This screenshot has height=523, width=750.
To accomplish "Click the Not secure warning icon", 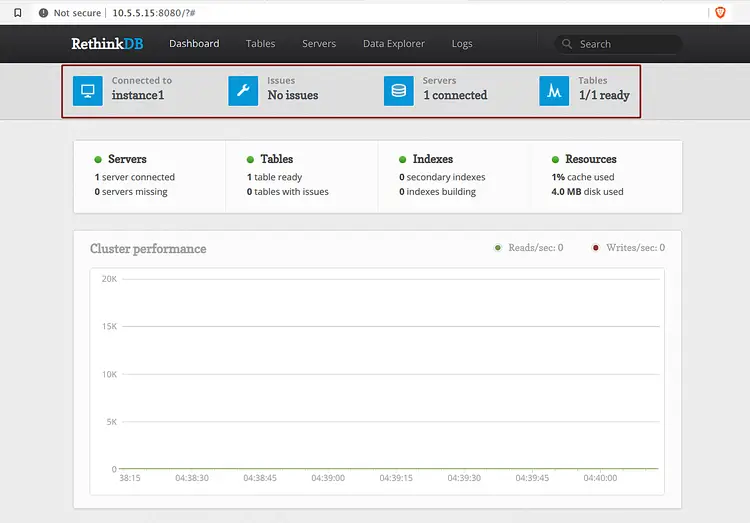I will pos(44,13).
